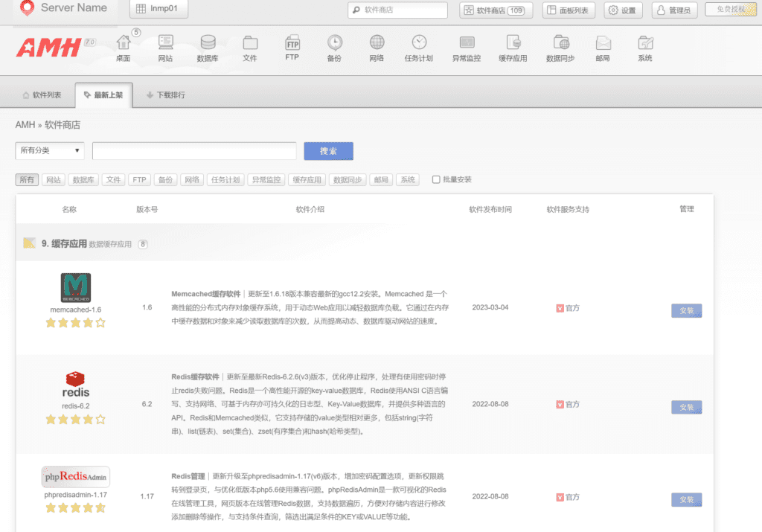Image resolution: width=762 pixels, height=532 pixels.
Task: Enable the 批量安装 batch install checkbox
Action: click(x=436, y=180)
